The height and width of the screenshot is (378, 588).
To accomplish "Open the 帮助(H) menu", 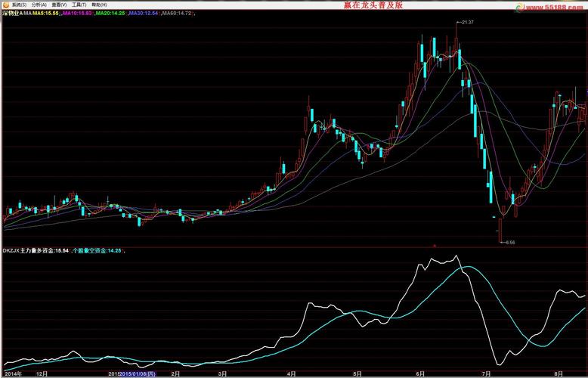I will [99, 5].
